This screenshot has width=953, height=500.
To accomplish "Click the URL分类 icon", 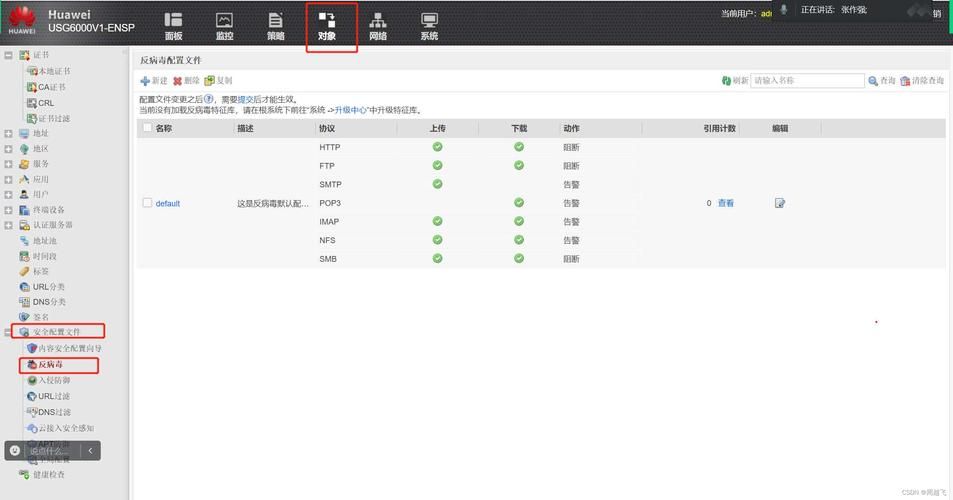I will pos(24,286).
